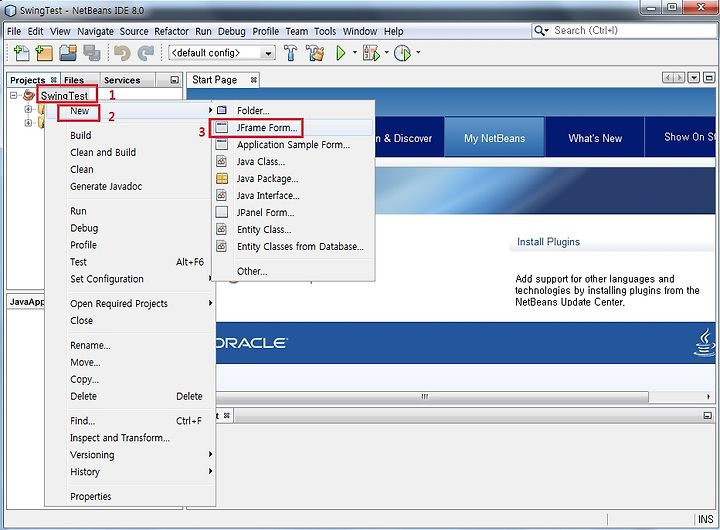Click the green Run Project icon
Image resolution: width=720 pixels, height=530 pixels.
click(341, 53)
